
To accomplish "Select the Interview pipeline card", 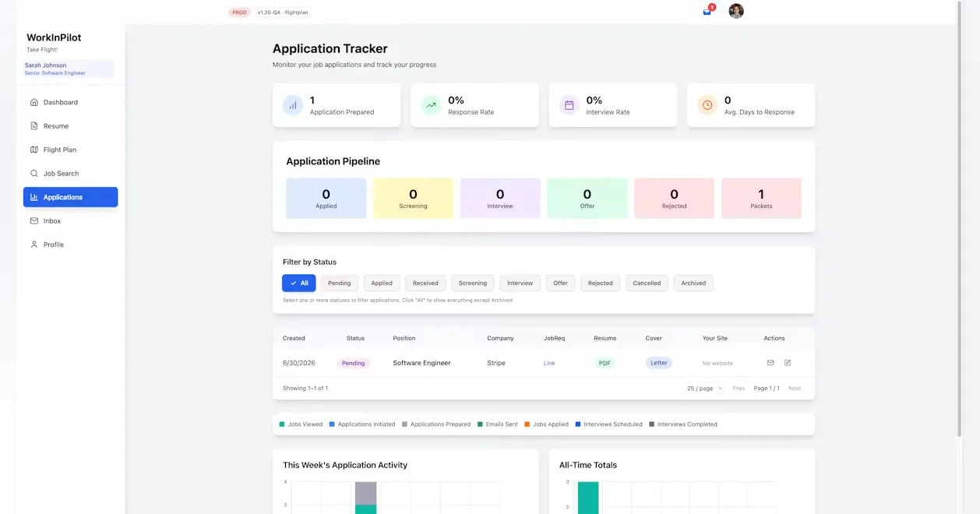I will point(500,198).
